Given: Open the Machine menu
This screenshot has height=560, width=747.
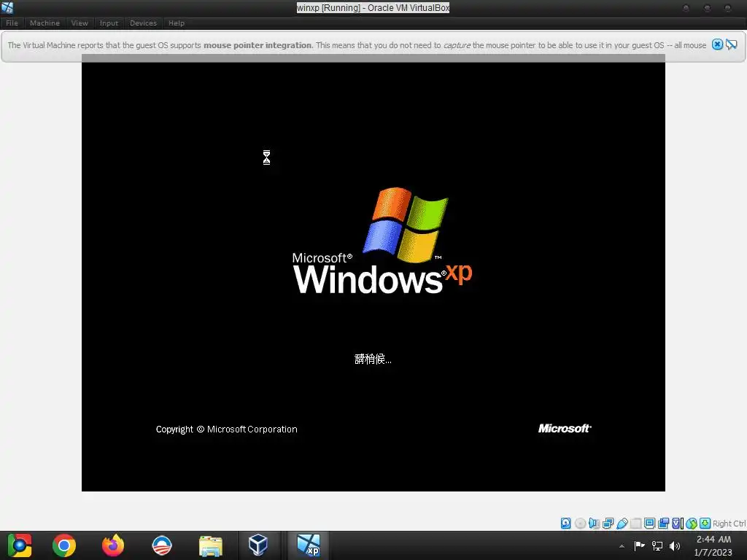Looking at the screenshot, I should (x=44, y=23).
